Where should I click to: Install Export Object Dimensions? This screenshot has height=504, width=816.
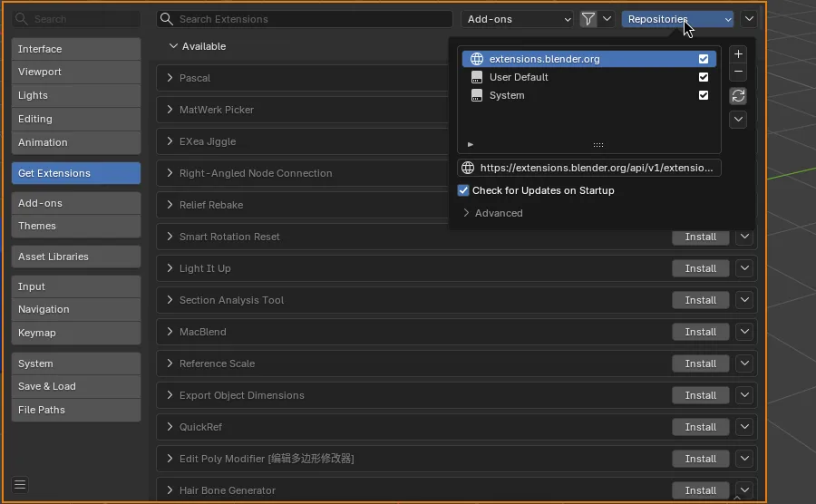click(701, 395)
